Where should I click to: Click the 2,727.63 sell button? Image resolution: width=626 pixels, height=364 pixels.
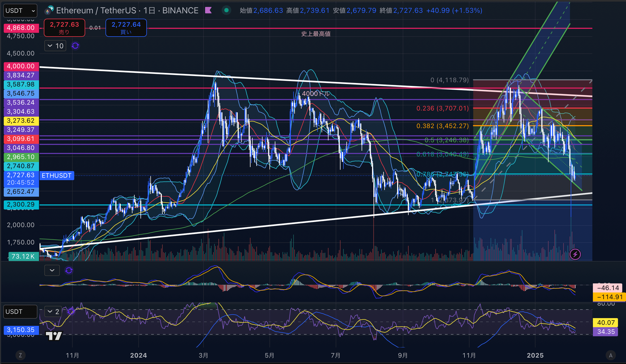tap(64, 28)
